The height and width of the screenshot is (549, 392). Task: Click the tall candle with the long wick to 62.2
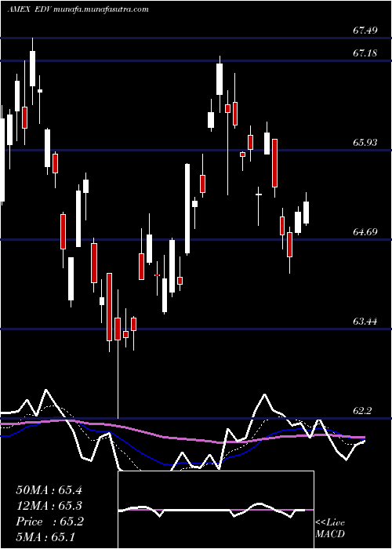pos(118,354)
